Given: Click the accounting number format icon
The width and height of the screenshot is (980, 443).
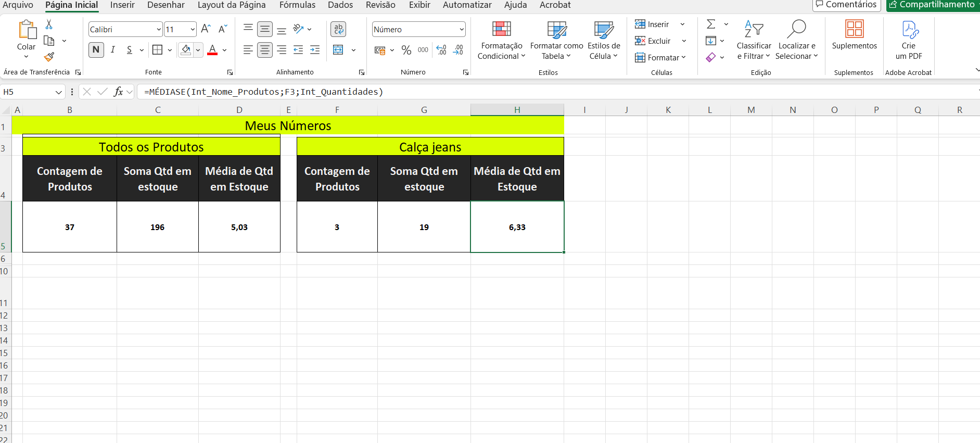Looking at the screenshot, I should tap(380, 50).
